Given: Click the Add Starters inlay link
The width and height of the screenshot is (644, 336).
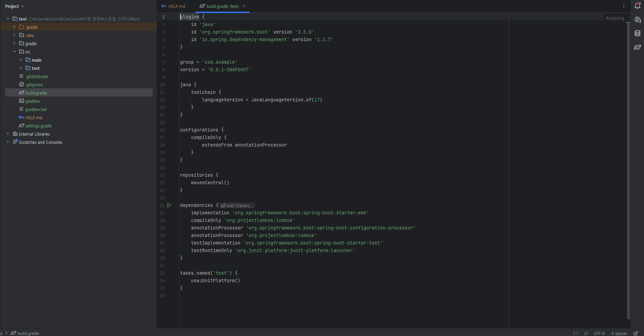Looking at the screenshot, I should tap(237, 206).
